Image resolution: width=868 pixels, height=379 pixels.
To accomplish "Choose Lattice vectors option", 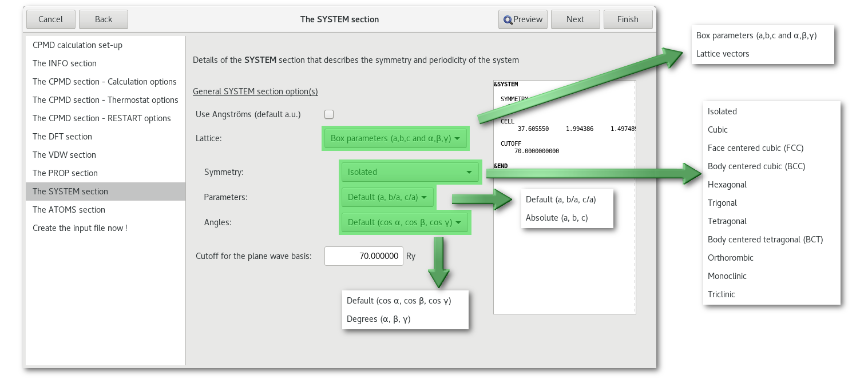I will tap(723, 54).
